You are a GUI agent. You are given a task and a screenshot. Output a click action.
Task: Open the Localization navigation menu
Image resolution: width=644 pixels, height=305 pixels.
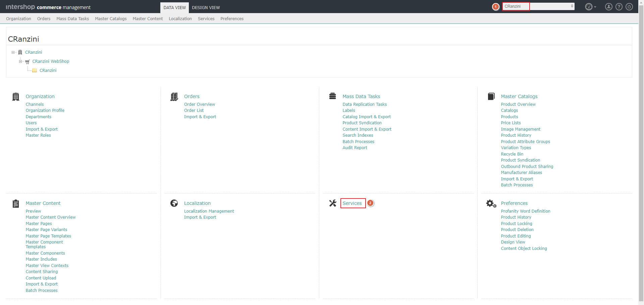pos(180,19)
